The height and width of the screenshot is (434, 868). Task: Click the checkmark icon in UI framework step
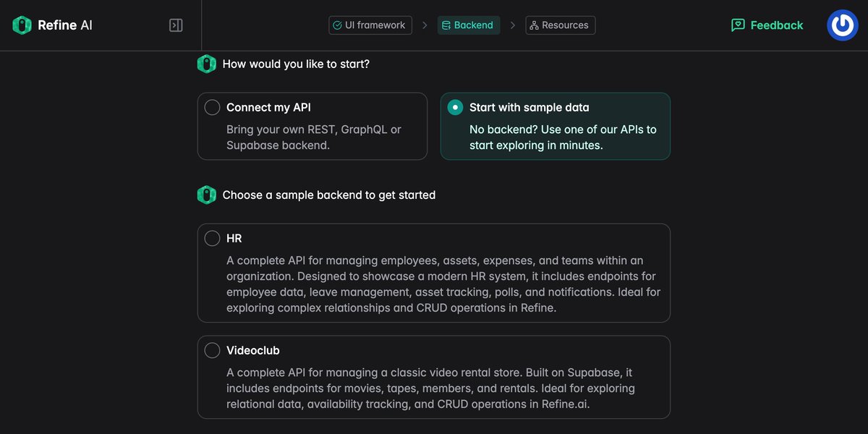coord(337,25)
